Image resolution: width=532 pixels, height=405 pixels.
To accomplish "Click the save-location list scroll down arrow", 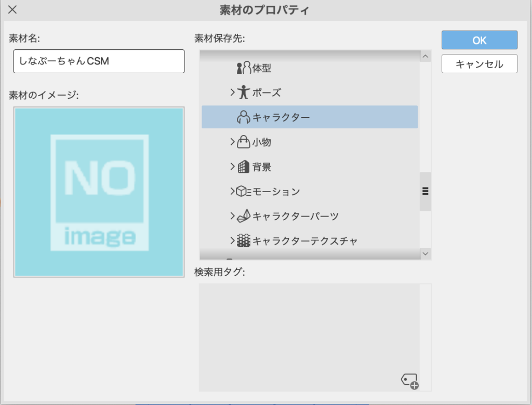I will pyautogui.click(x=425, y=254).
